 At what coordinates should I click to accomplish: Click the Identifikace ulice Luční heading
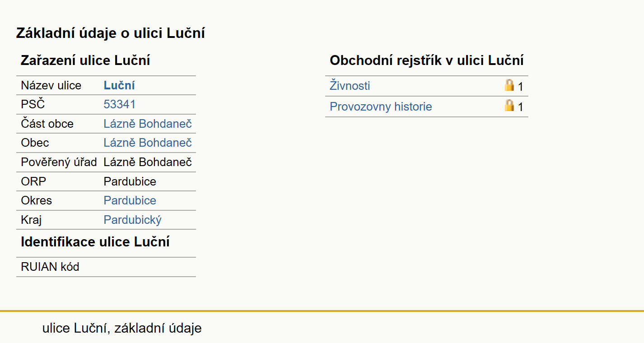tap(95, 241)
